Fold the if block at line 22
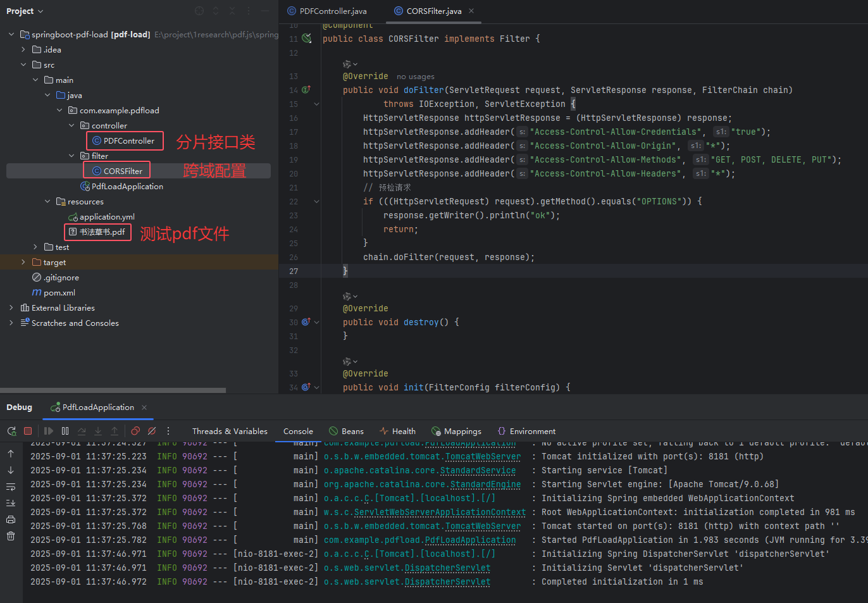This screenshot has height=603, width=868. 316,201
